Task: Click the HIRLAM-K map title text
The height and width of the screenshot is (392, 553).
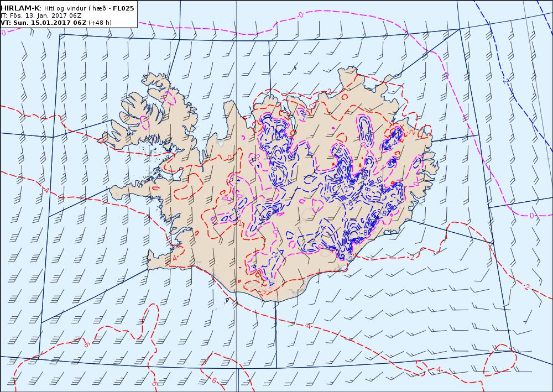Action: pyautogui.click(x=21, y=8)
